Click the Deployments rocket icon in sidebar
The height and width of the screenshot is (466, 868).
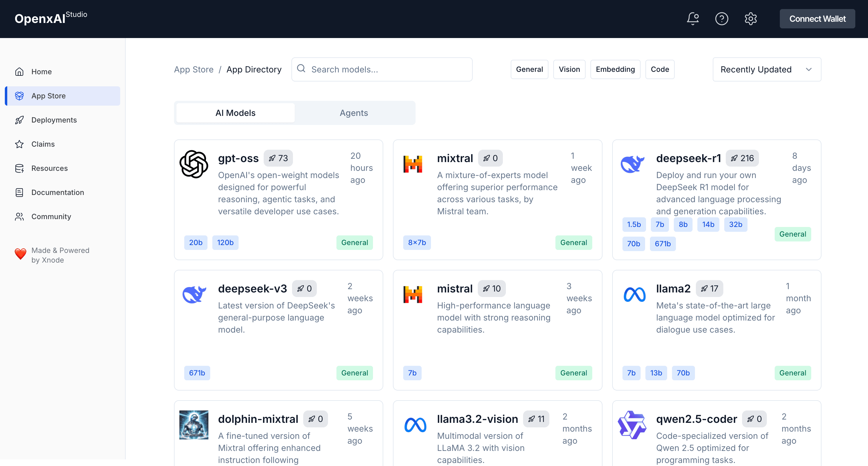(x=20, y=120)
